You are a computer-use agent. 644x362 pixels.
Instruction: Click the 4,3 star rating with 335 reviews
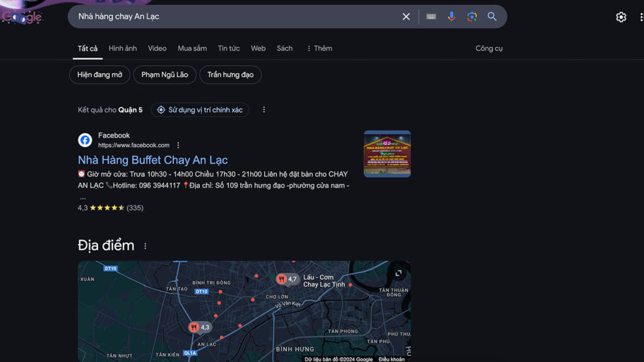click(x=111, y=207)
